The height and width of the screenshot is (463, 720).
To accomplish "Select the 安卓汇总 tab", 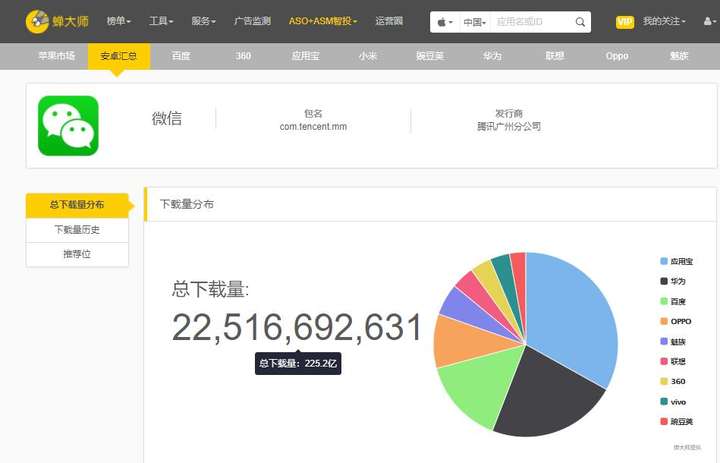I will (x=119, y=56).
